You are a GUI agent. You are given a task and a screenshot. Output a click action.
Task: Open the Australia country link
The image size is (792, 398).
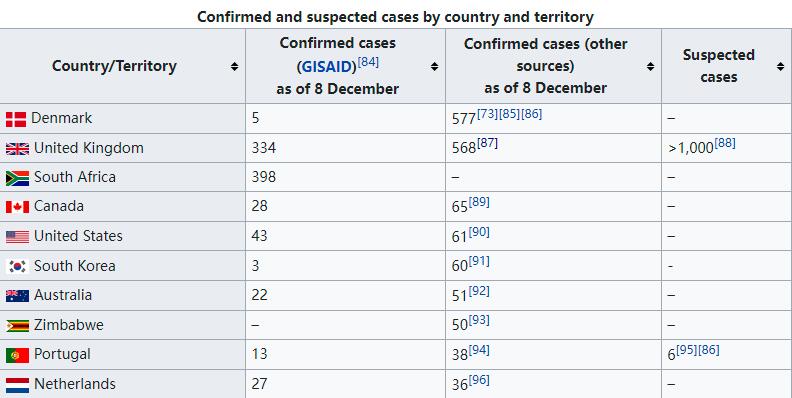coord(63,295)
